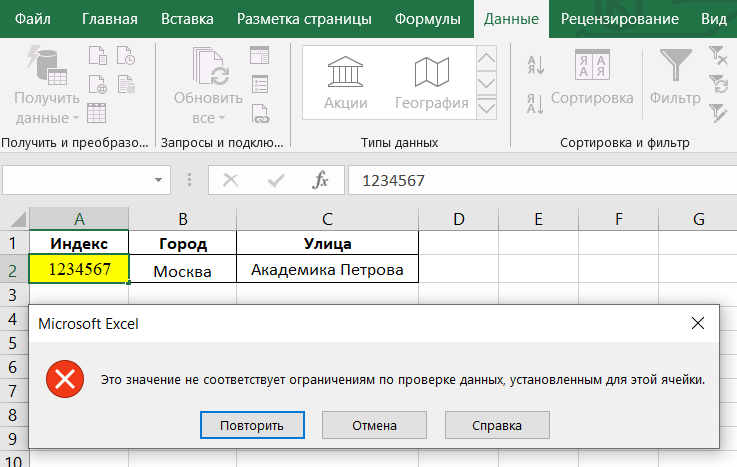This screenshot has height=467, width=737.
Task: Select column D header
Action: point(458,219)
